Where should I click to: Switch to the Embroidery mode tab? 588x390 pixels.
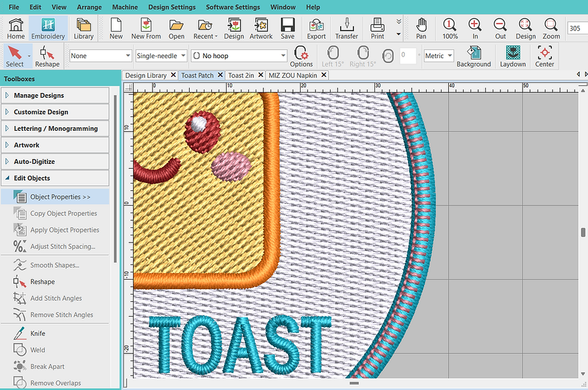point(47,28)
